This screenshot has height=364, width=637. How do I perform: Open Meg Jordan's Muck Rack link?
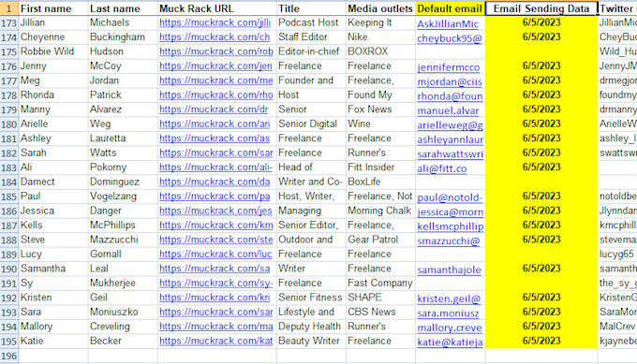[x=216, y=80]
